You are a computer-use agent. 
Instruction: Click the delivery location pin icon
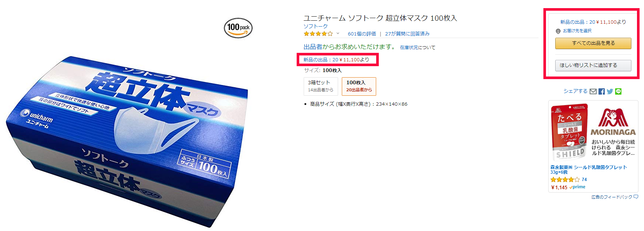click(x=558, y=31)
